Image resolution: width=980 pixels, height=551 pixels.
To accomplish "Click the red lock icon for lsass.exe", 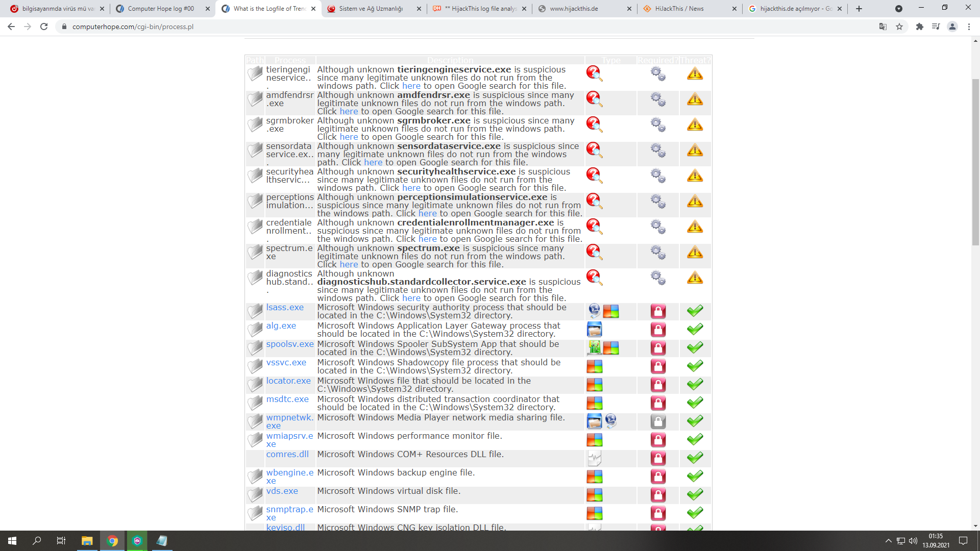I will (657, 311).
